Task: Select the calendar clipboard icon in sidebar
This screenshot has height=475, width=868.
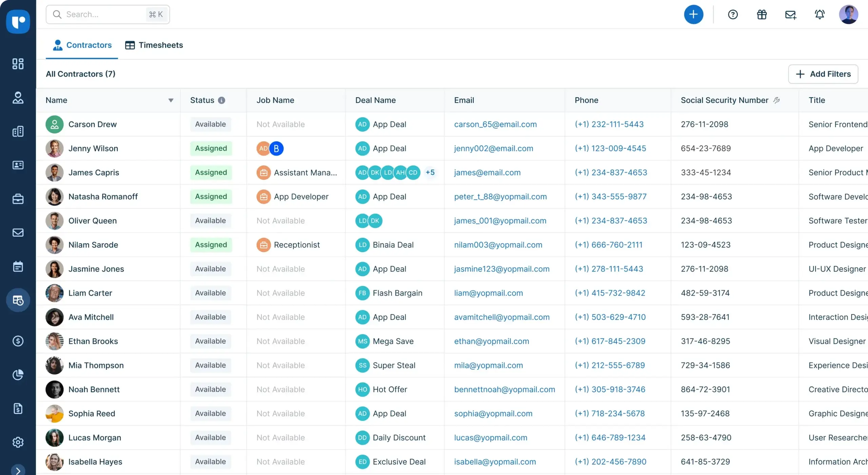Action: tap(18, 266)
